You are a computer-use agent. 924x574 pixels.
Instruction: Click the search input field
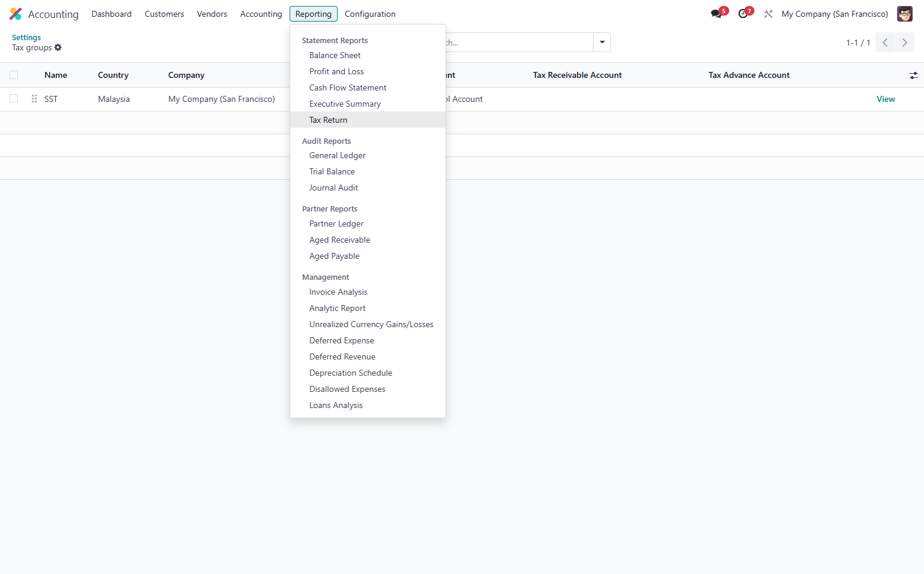pyautogui.click(x=519, y=43)
